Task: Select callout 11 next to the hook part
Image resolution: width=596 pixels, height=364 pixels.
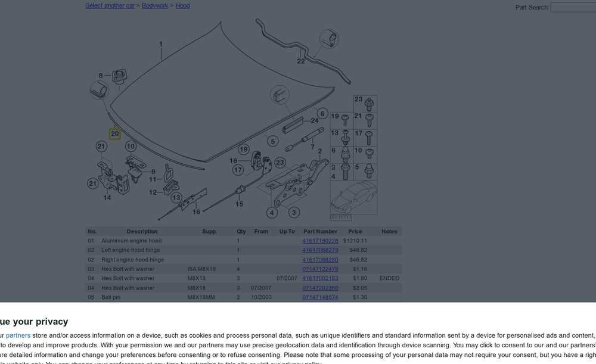Action: point(153,179)
